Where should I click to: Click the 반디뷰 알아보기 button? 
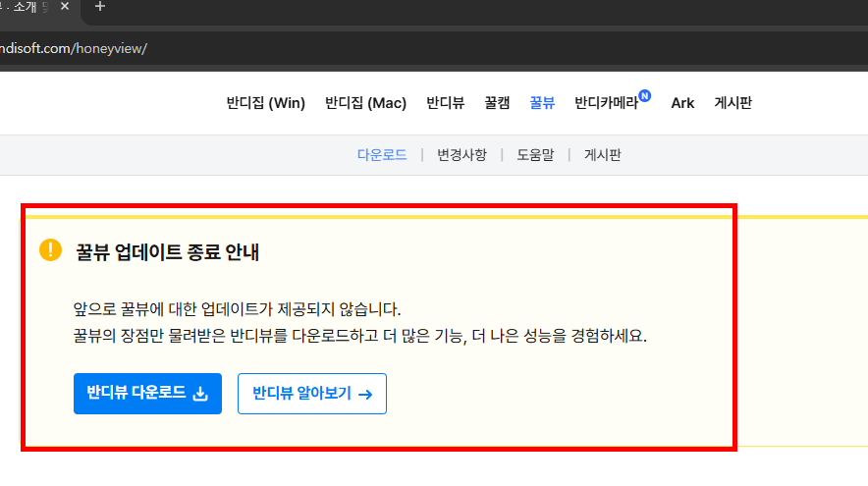click(x=311, y=394)
